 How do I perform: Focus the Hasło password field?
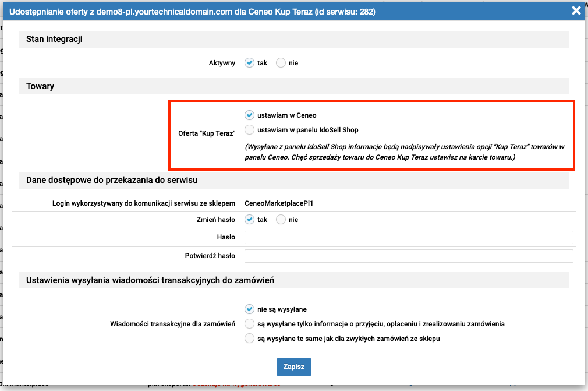[409, 237]
